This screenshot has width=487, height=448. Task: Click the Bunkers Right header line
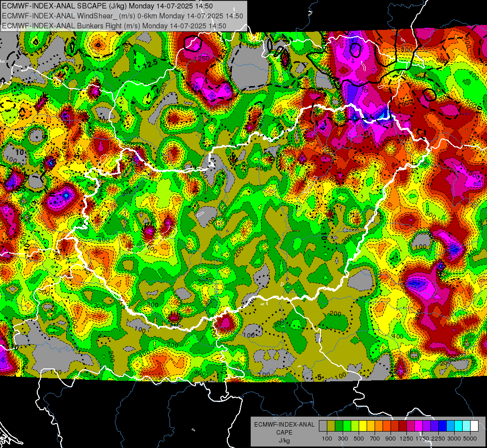(114, 26)
